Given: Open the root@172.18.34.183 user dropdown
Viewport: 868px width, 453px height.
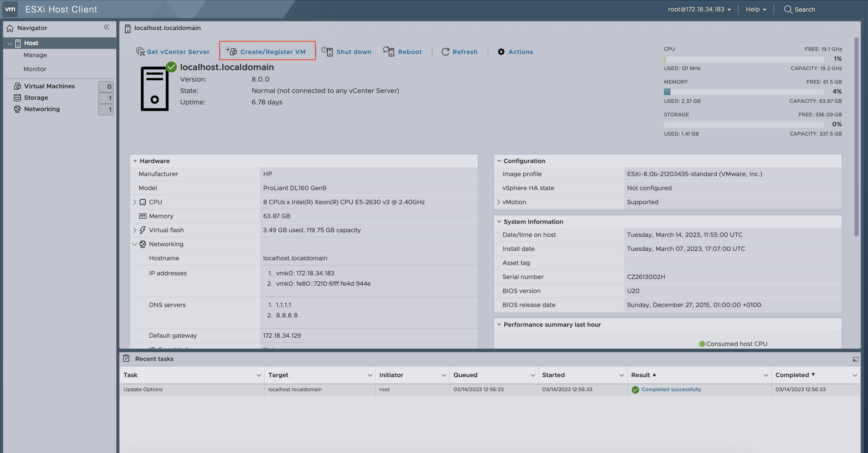Looking at the screenshot, I should click(699, 9).
